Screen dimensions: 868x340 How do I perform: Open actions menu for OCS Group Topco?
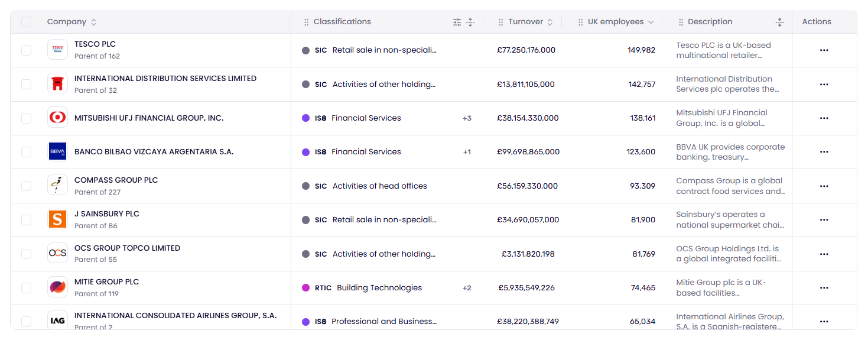pos(824,254)
